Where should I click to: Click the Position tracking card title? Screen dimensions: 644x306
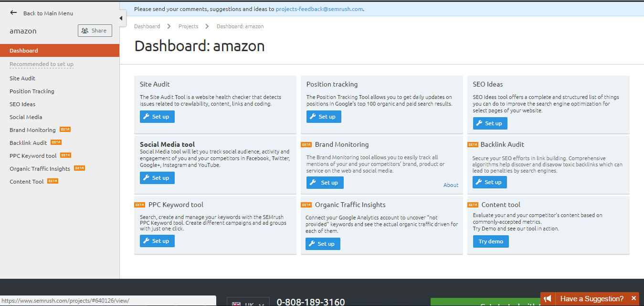(332, 84)
